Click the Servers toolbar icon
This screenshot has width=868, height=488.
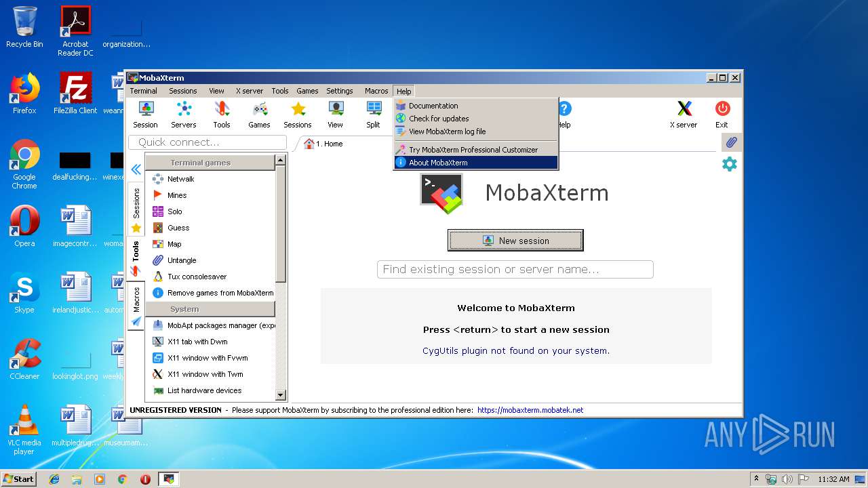click(183, 115)
